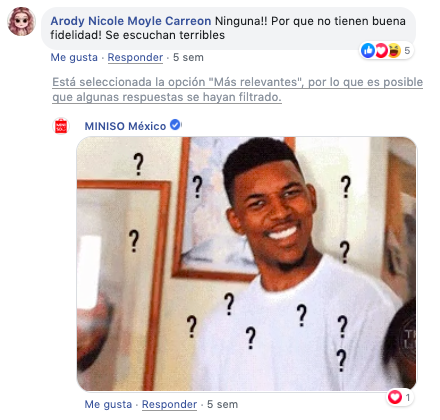Click the blue like reaction icon

(368, 51)
